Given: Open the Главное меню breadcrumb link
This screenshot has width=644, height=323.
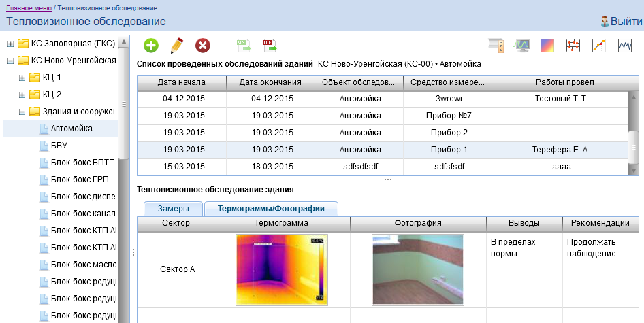Looking at the screenshot, I should pyautogui.click(x=29, y=7).
